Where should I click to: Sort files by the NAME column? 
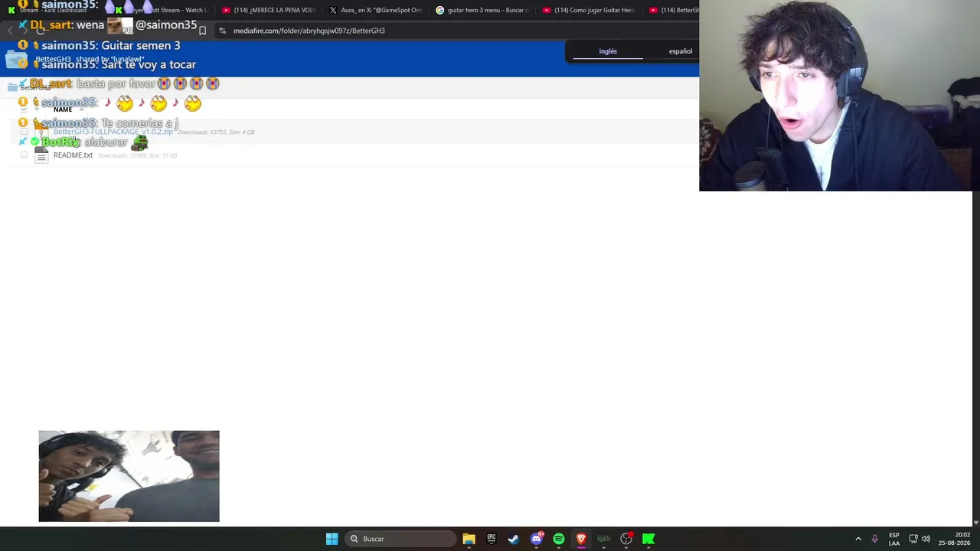pos(63,109)
